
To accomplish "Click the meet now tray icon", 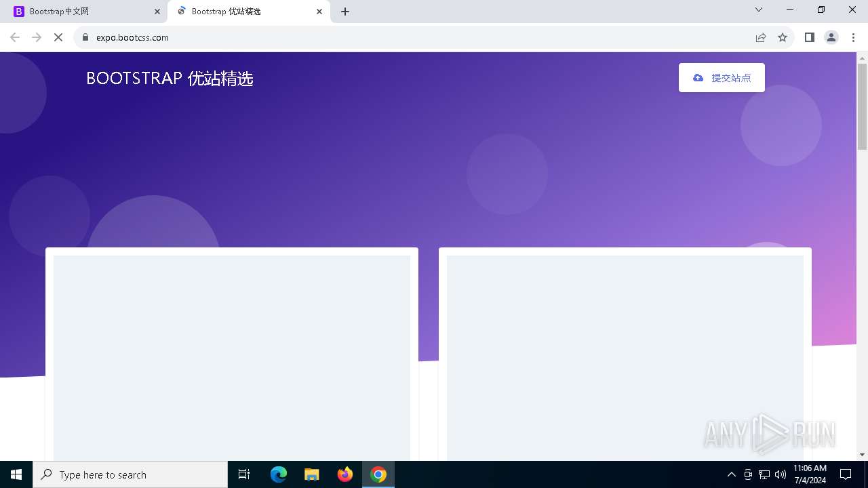I will [748, 474].
